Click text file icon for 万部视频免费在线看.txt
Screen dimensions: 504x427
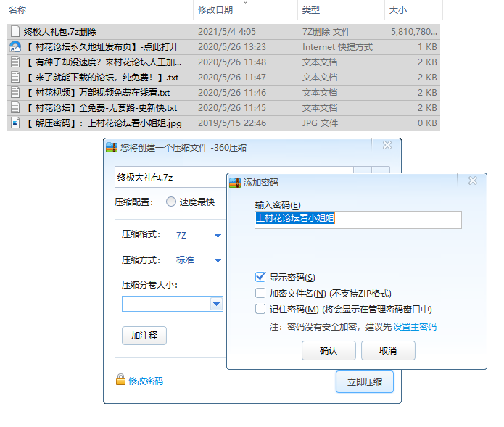[15, 93]
